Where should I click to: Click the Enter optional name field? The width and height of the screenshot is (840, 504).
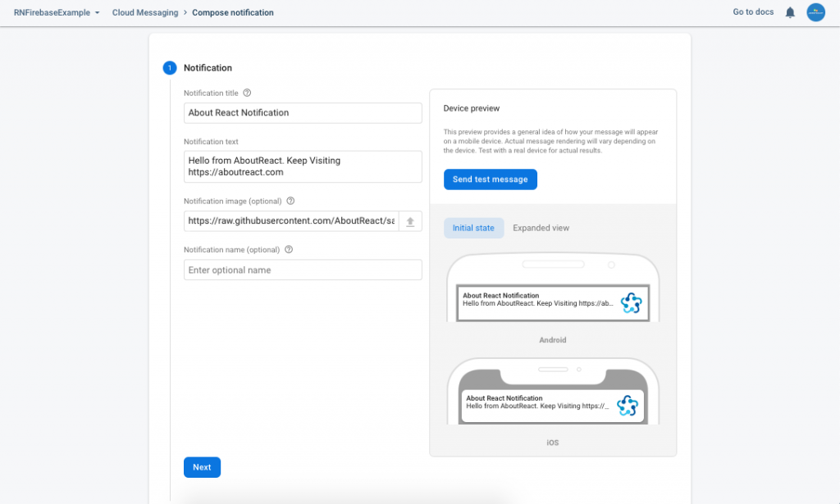[x=303, y=270]
